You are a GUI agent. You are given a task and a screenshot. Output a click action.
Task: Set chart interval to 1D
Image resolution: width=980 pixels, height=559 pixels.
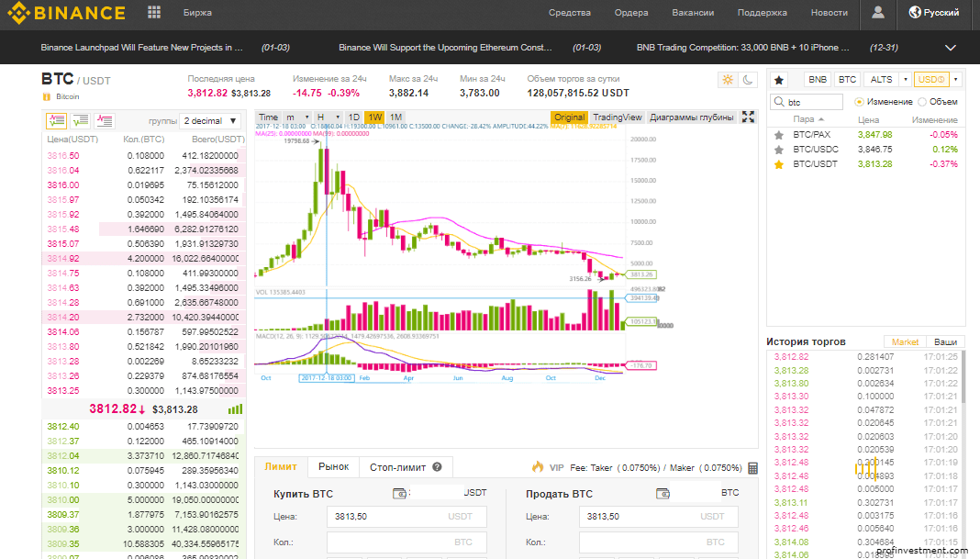click(353, 117)
